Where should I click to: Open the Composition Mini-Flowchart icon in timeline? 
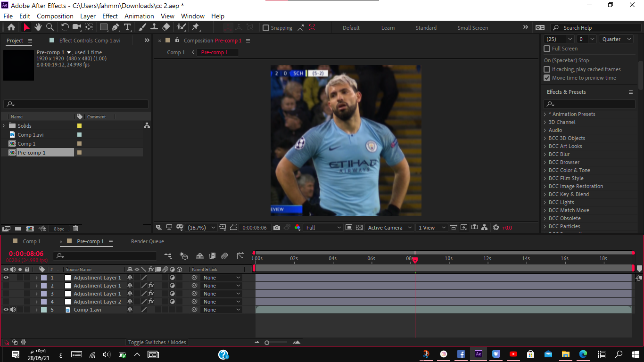168,256
